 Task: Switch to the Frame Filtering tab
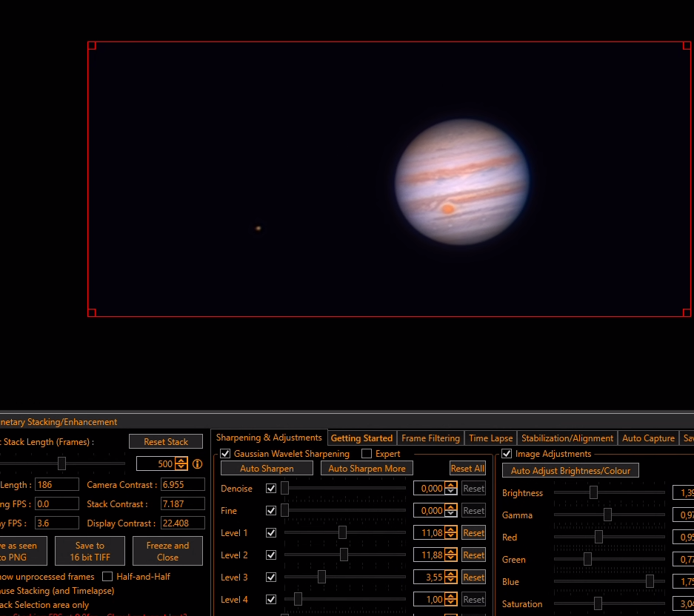pos(430,438)
